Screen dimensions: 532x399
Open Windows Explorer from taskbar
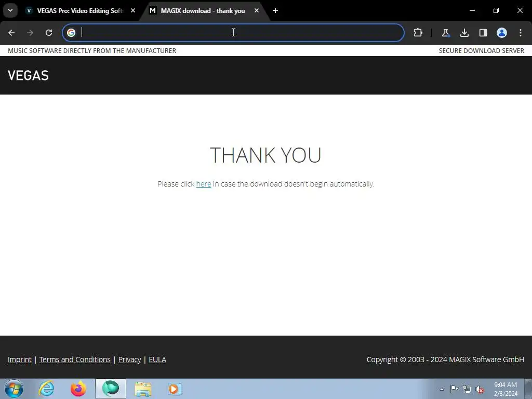coord(143,389)
